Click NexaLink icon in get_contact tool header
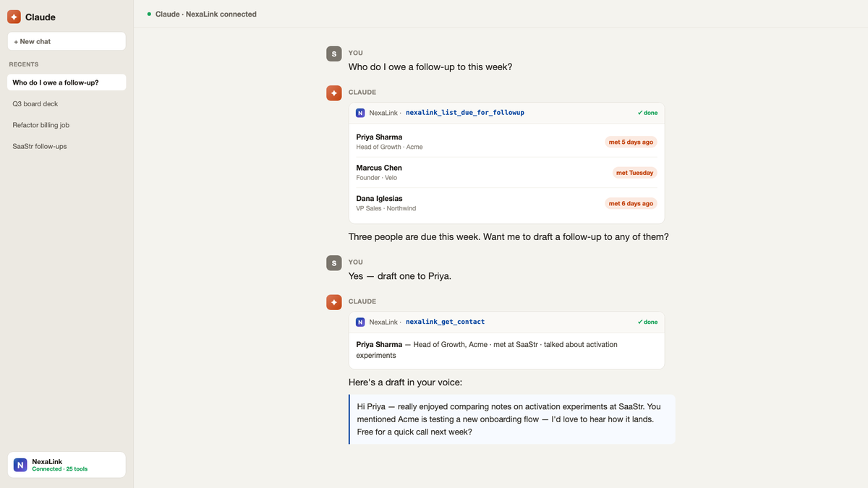 [x=360, y=322]
